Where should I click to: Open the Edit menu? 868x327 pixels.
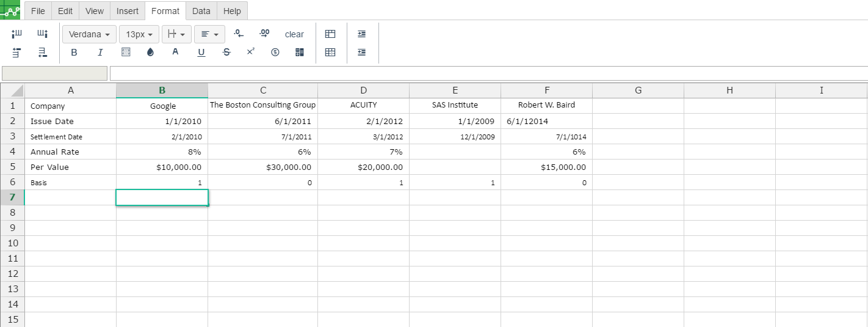pos(65,11)
